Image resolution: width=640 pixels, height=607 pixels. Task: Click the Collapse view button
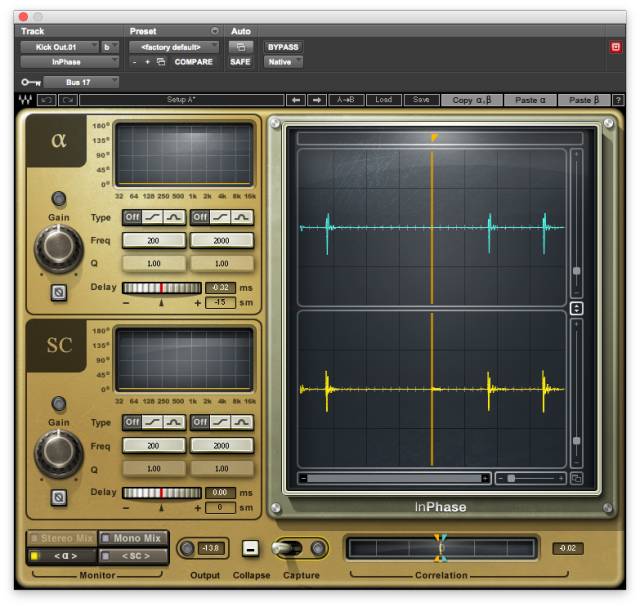click(251, 549)
